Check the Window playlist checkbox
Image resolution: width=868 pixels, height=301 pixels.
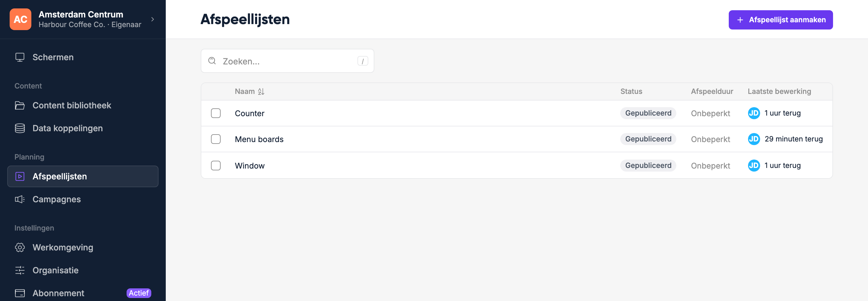pyautogui.click(x=216, y=166)
